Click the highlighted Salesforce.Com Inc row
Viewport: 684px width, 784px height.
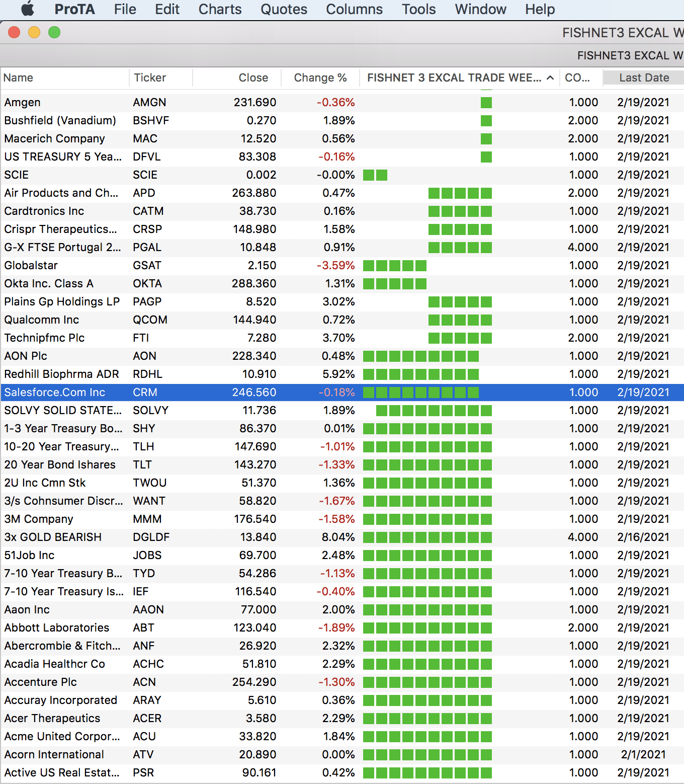[x=342, y=393]
